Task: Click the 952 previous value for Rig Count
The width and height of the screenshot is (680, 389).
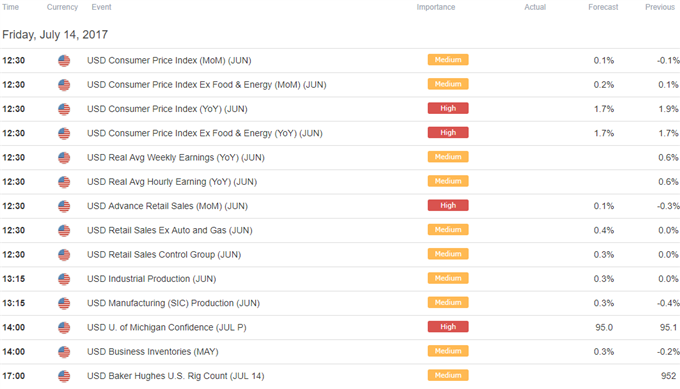Action: (x=668, y=376)
